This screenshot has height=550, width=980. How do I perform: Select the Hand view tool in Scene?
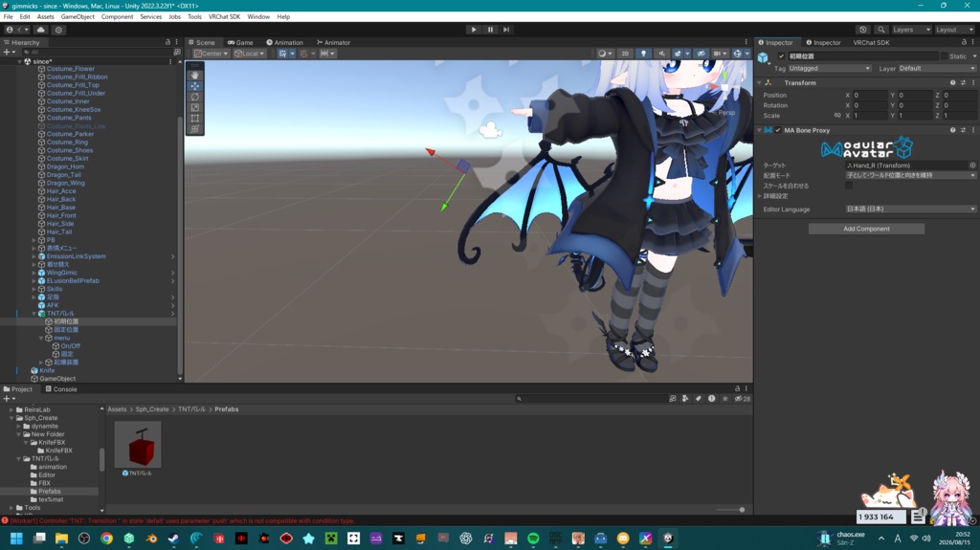tap(195, 76)
